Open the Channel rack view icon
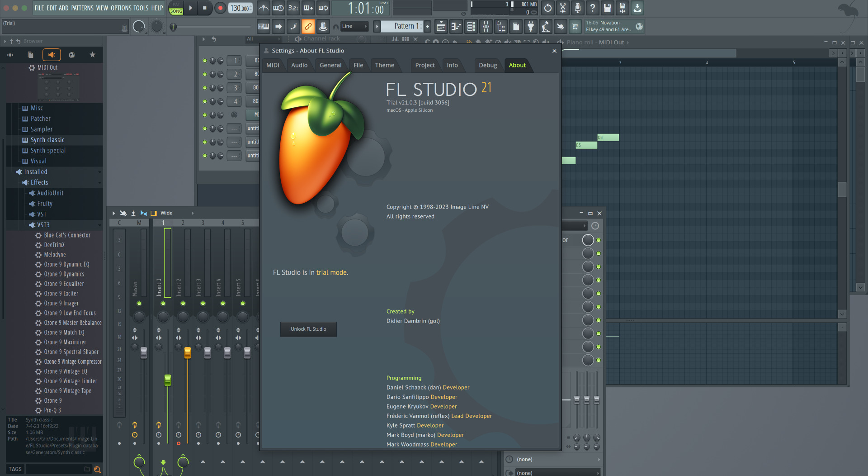This screenshot has width=868, height=476. pyautogui.click(x=471, y=27)
